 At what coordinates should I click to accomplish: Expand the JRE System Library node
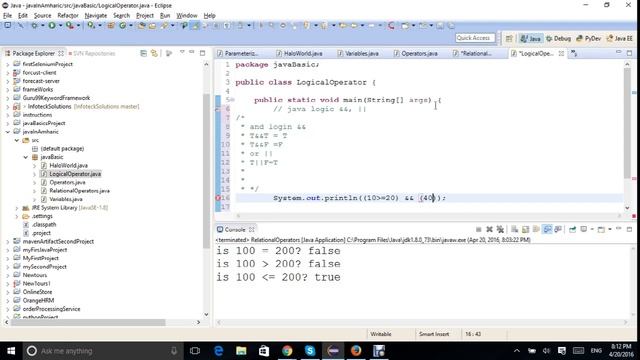(x=16, y=208)
